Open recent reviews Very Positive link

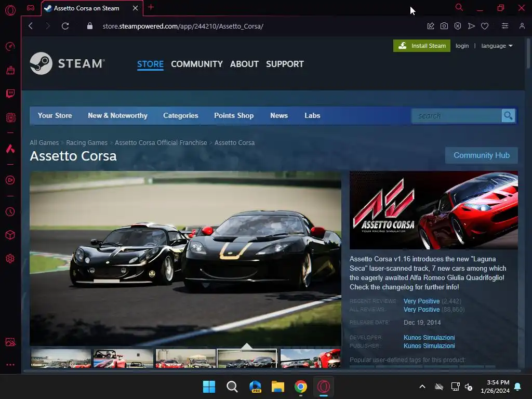pyautogui.click(x=421, y=301)
